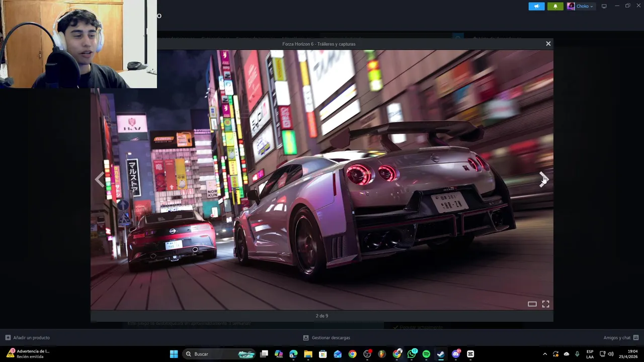Open the volume control in the tray
The image size is (644, 362).
[x=611, y=354]
